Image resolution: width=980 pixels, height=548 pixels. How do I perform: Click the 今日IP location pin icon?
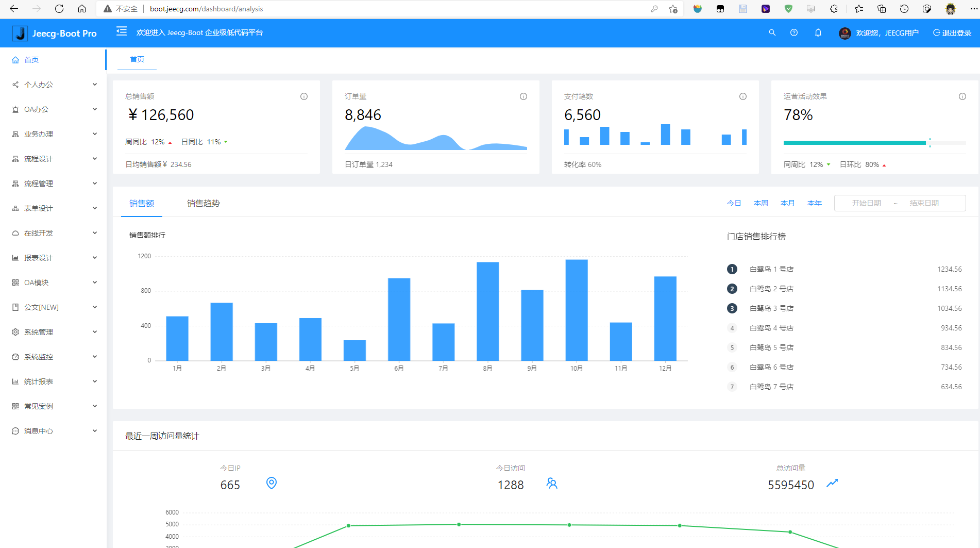[272, 483]
